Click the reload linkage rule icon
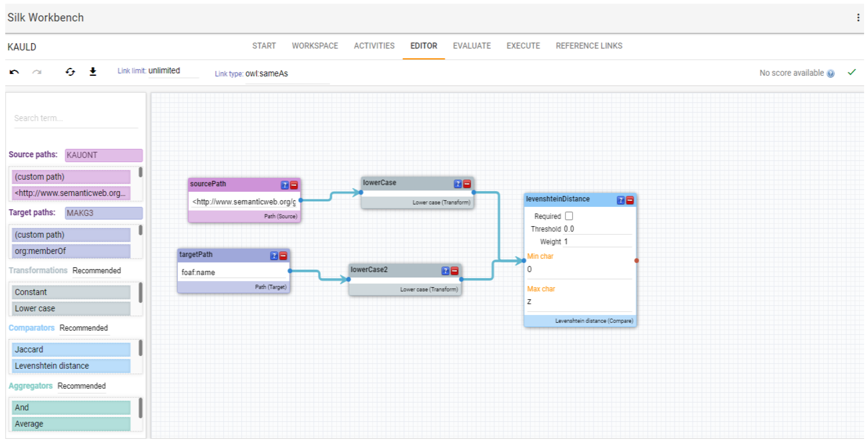 pyautogui.click(x=70, y=72)
